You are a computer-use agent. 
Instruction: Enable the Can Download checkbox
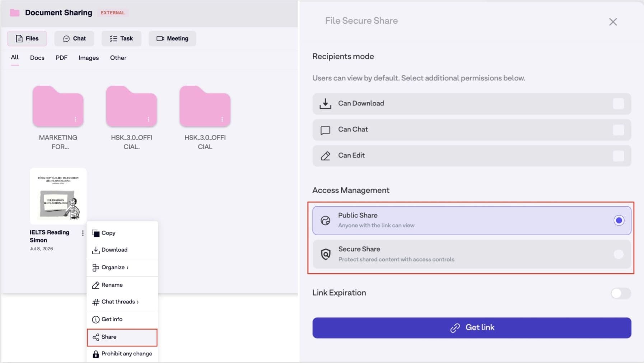pyautogui.click(x=619, y=104)
